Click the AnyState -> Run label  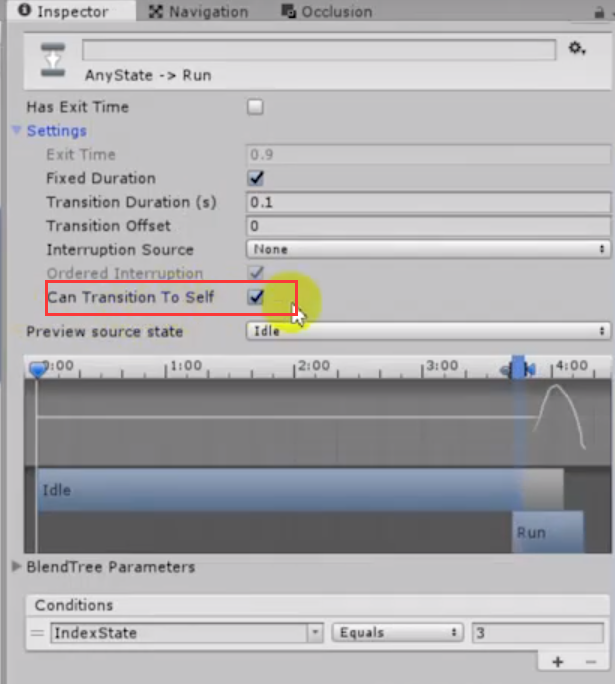click(x=148, y=75)
